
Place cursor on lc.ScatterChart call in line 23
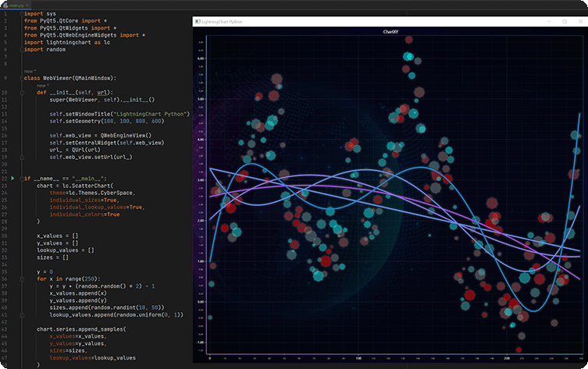[x=86, y=186]
